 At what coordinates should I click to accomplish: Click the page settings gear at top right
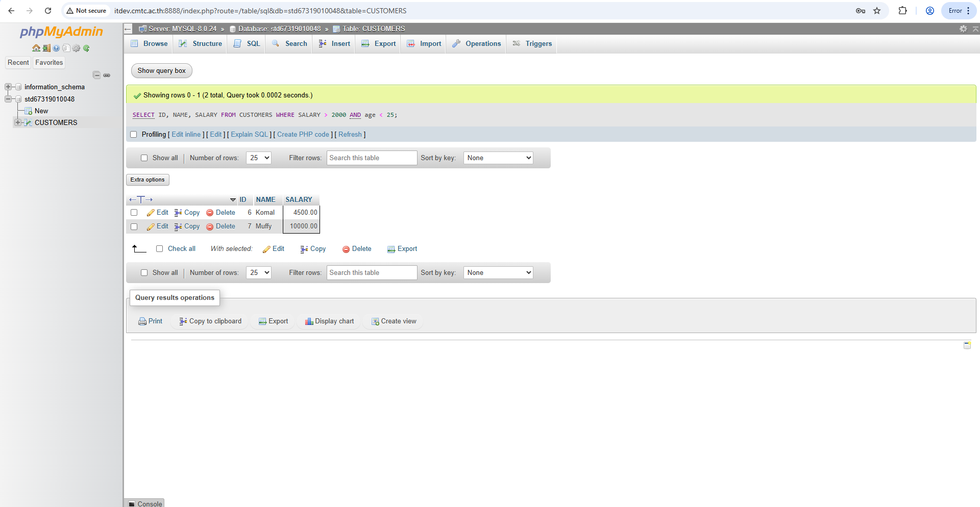pos(963,29)
